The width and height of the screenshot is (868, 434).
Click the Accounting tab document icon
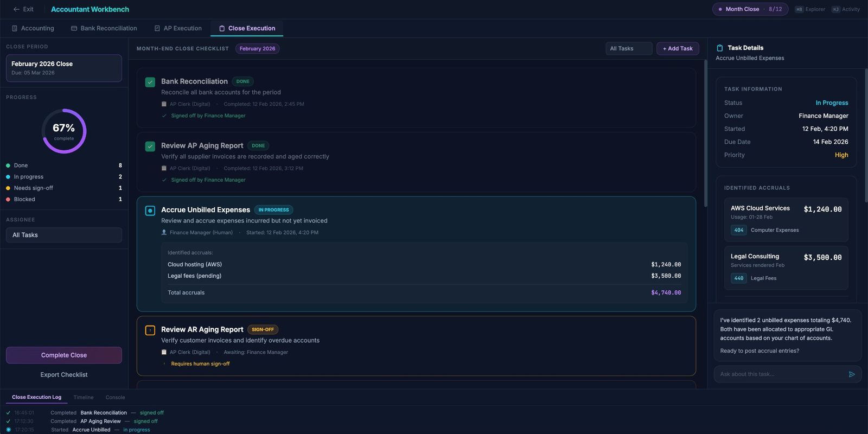[x=15, y=28]
